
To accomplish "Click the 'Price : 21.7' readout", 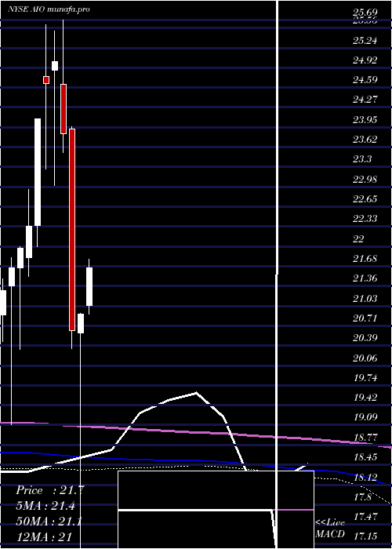I will tap(49, 490).
